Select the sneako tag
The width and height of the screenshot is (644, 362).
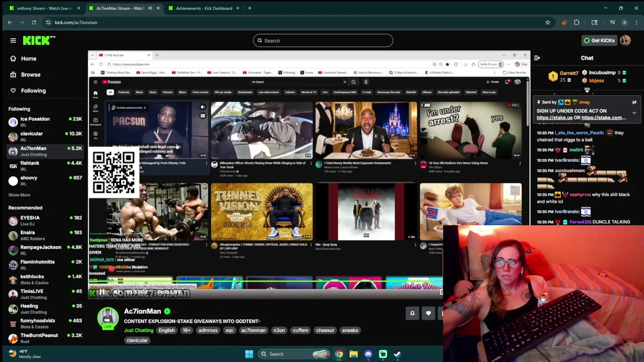coord(350,331)
